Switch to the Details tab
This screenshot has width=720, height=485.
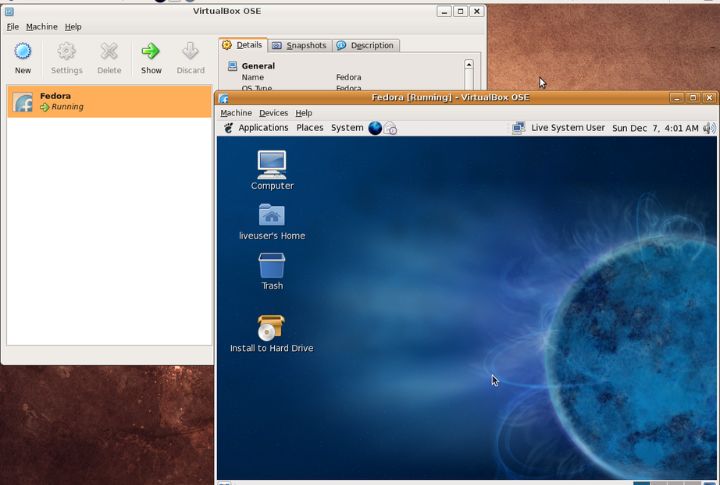coord(242,45)
